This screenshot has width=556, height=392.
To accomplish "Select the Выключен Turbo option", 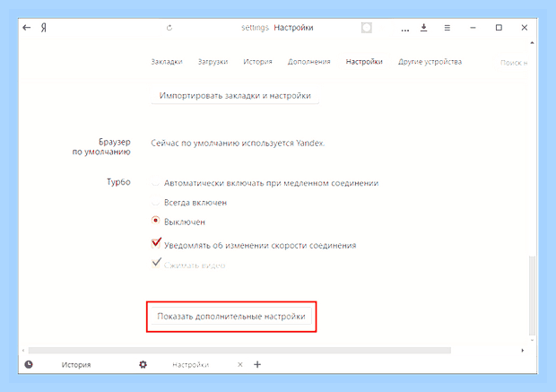I will coord(155,221).
